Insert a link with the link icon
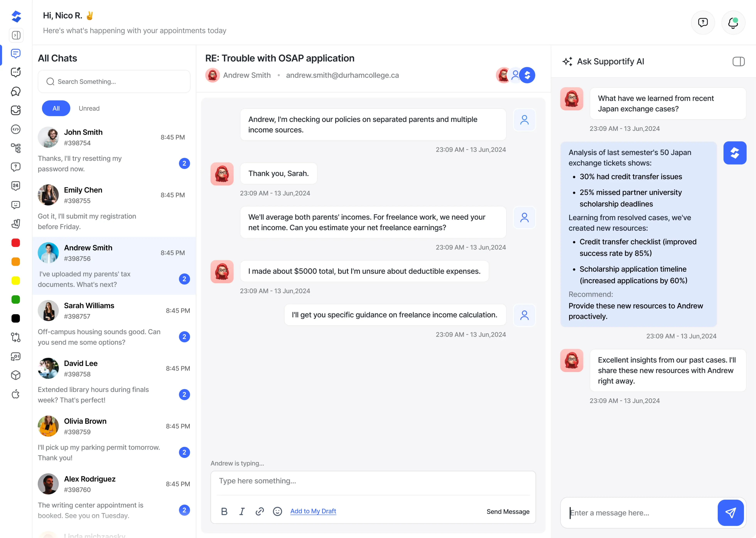 [x=260, y=511]
